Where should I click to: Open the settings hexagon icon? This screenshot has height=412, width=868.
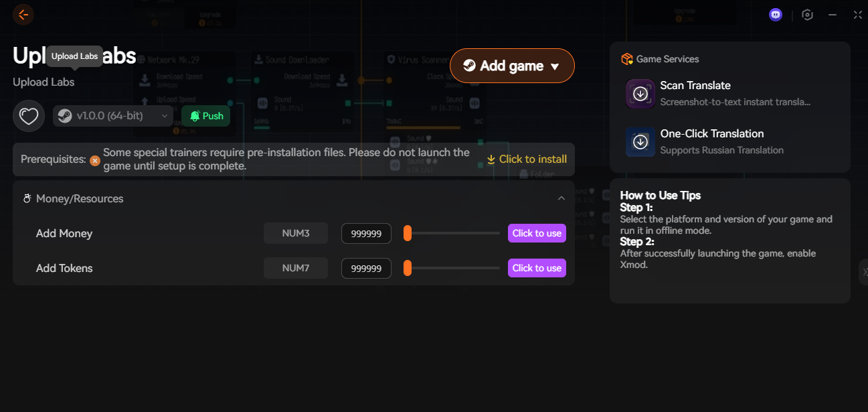click(807, 15)
